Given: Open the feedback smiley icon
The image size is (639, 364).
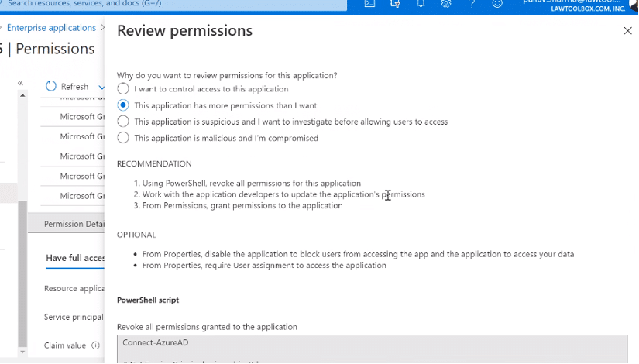Looking at the screenshot, I should [497, 4].
